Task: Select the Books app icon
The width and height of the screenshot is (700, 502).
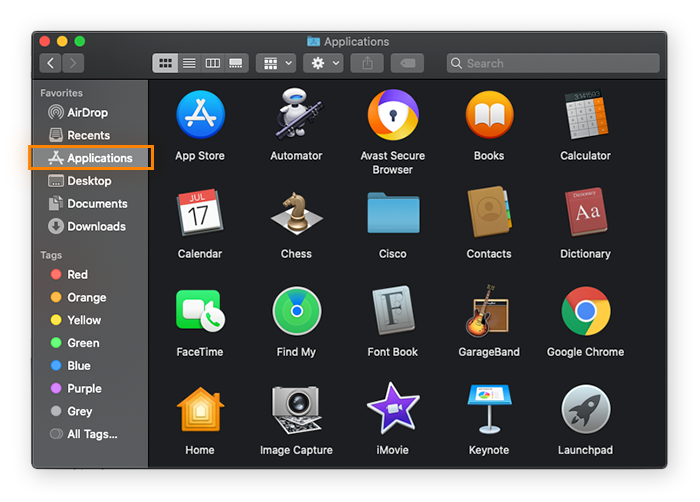Action: coord(489,115)
